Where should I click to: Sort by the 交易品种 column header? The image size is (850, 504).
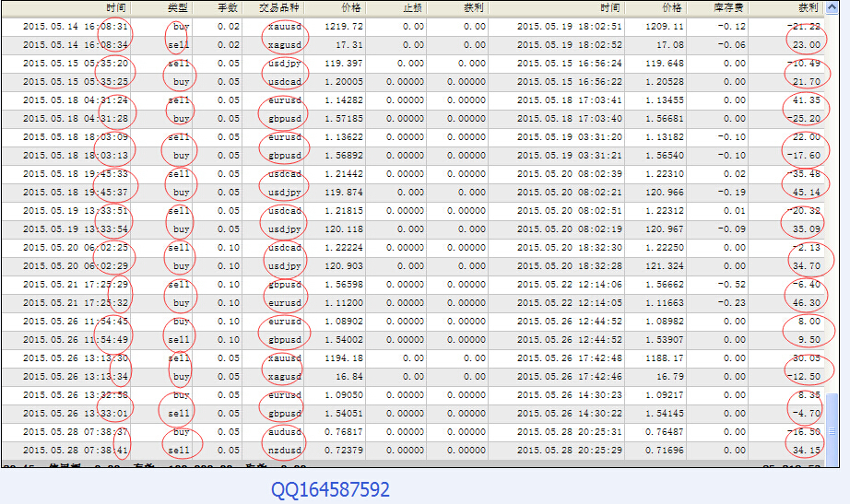point(278,7)
